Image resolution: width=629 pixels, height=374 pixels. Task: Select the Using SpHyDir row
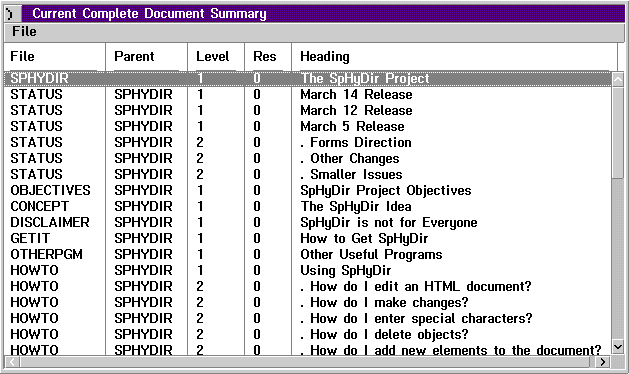[308, 270]
